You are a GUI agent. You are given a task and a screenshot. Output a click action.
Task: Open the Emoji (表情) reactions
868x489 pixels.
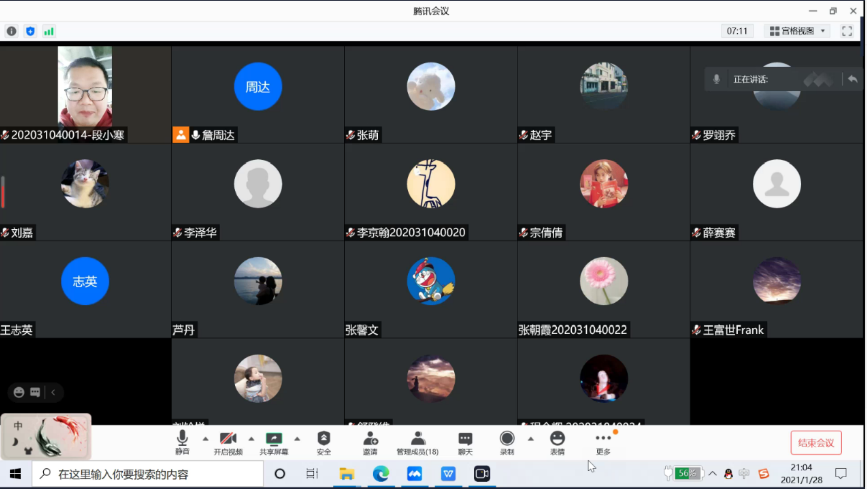point(557,442)
